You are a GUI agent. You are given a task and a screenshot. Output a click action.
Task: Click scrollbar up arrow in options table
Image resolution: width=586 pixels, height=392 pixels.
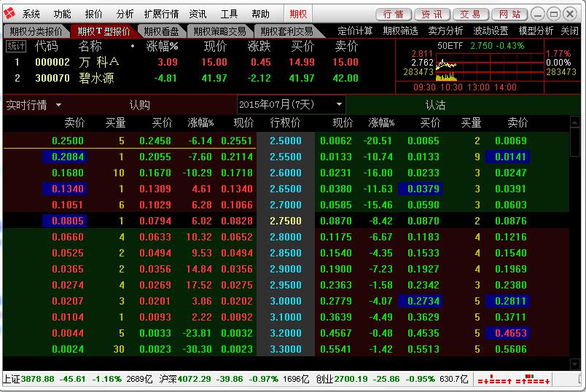[x=575, y=122]
